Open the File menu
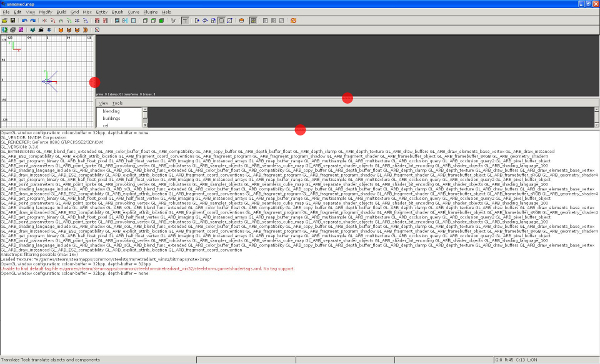600x364 pixels. pos(6,12)
